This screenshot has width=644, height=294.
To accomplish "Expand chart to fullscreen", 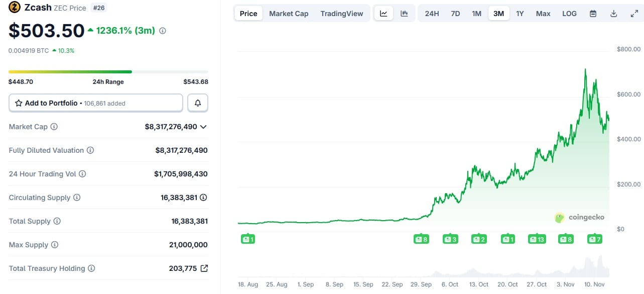I will click(634, 14).
